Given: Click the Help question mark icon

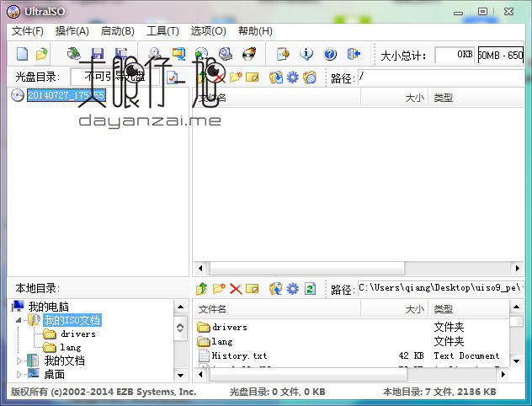Looking at the screenshot, I should [330, 54].
